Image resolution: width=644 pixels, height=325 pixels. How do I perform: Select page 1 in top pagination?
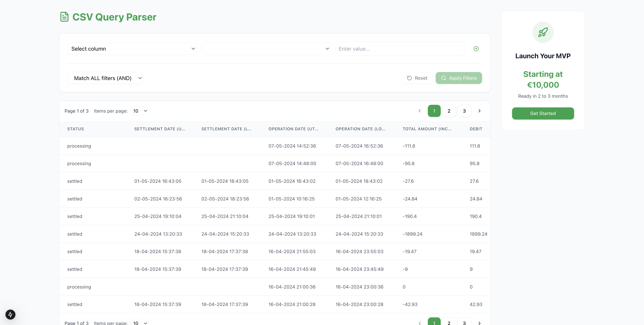[434, 111]
